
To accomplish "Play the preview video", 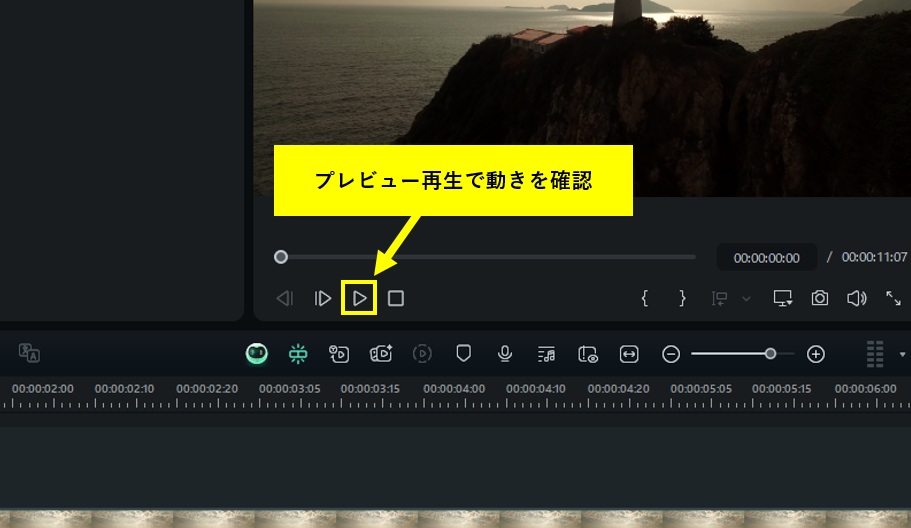I will 360,299.
